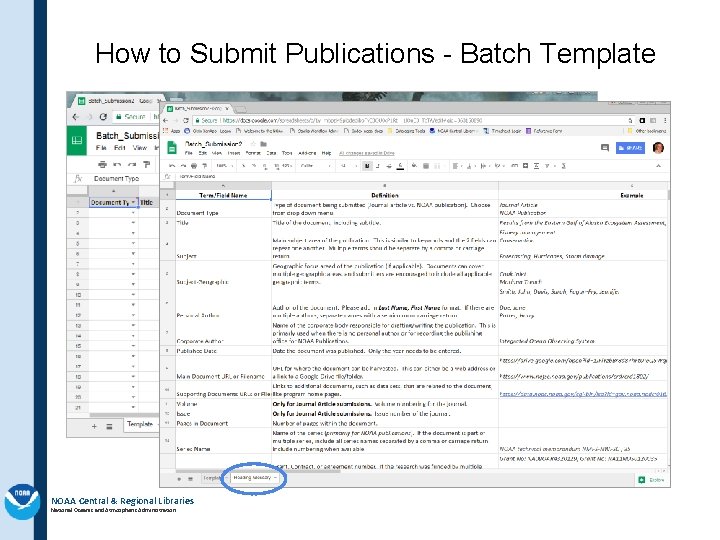Click print icon in front window toolbar
Screen dimensions: 720x540
194,166
